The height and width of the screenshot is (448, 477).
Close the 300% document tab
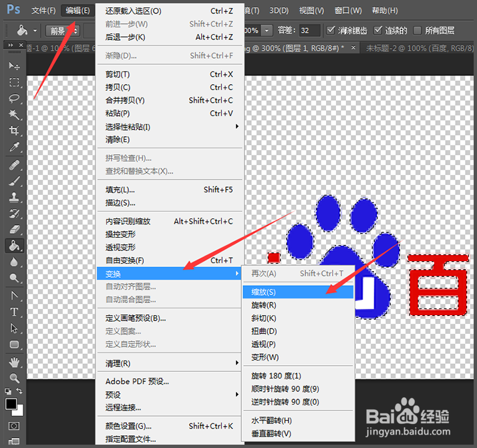[x=353, y=47]
